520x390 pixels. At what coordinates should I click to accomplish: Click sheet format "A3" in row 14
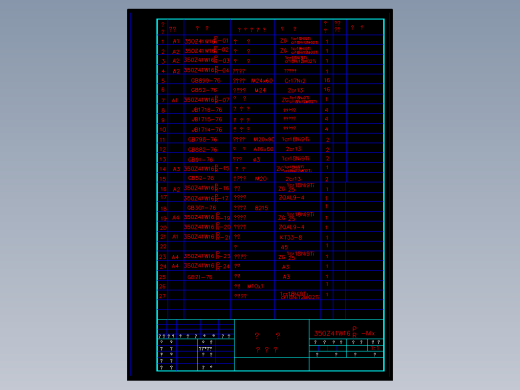click(x=176, y=169)
